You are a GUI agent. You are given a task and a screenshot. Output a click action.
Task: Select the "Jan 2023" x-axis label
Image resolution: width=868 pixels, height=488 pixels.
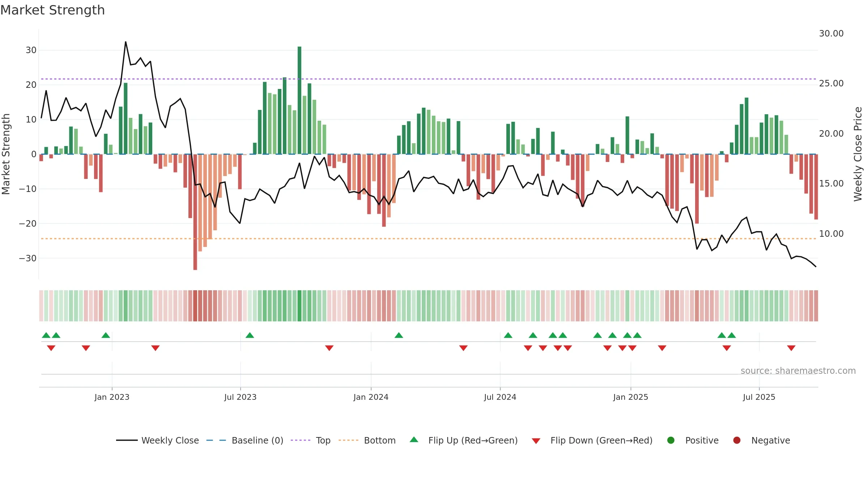112,397
